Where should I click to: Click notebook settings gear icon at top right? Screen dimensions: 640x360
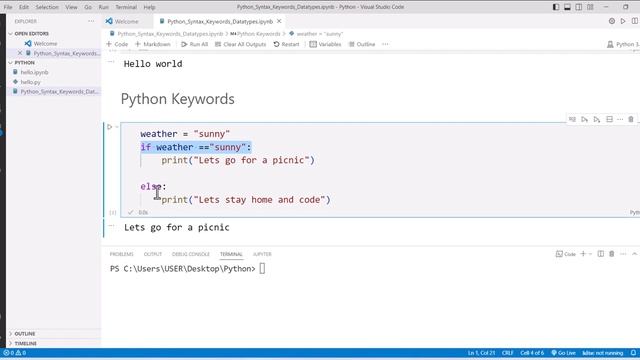[x=612, y=21]
